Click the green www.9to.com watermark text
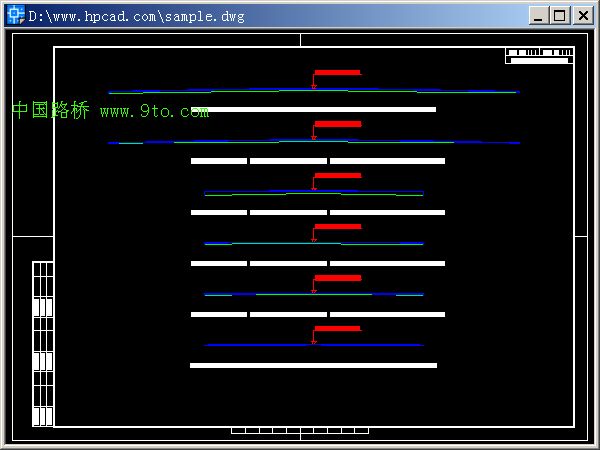 point(154,112)
